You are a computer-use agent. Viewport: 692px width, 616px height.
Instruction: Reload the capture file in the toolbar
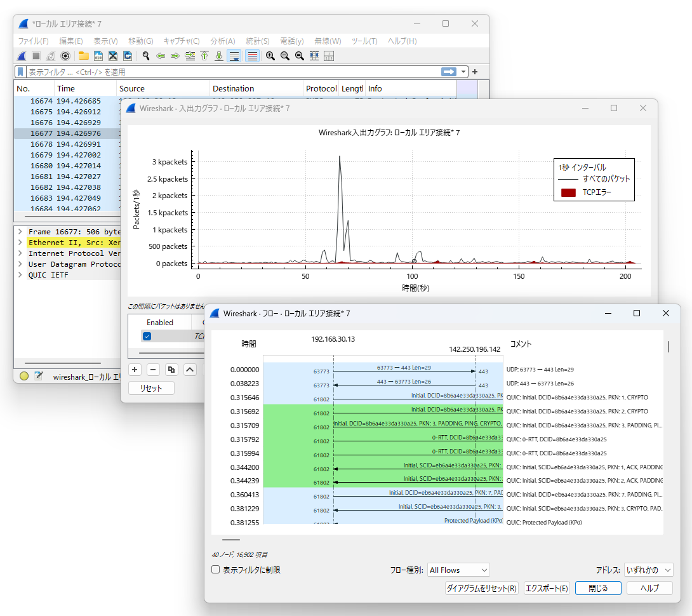pyautogui.click(x=128, y=56)
